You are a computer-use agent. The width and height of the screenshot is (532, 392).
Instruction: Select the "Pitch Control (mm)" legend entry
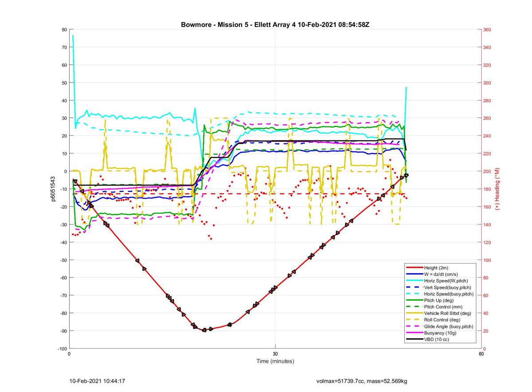click(444, 307)
